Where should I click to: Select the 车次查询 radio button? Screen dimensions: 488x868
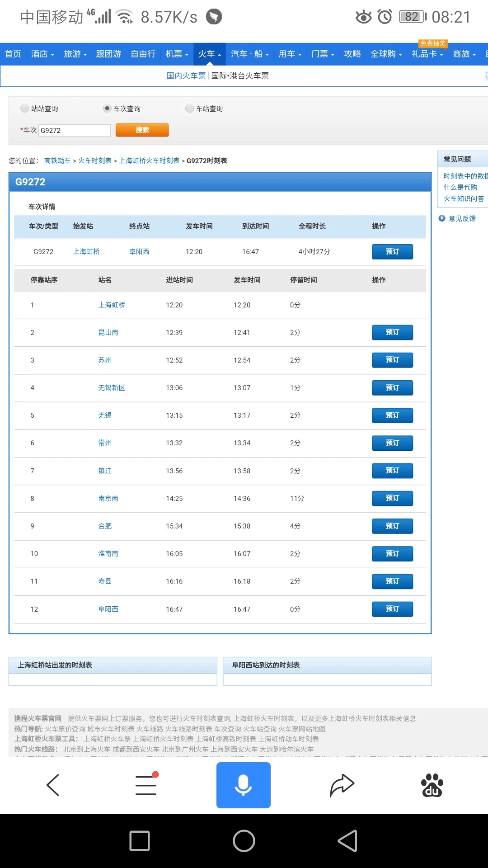(x=107, y=108)
